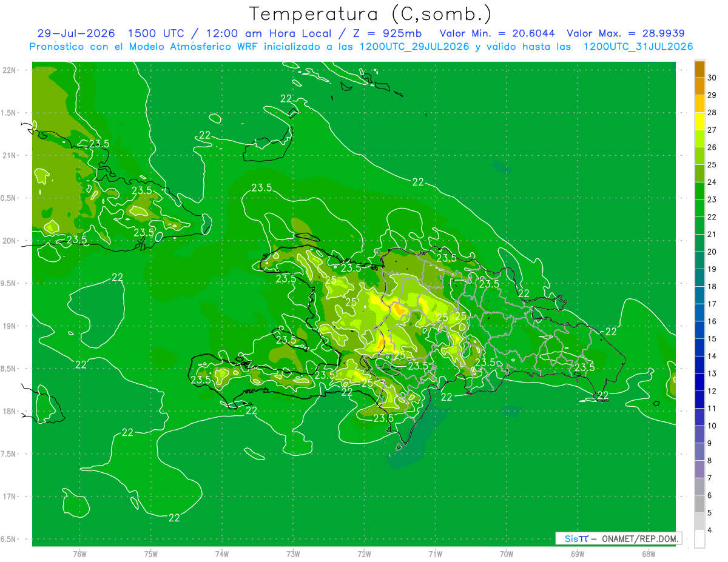Click the '22N' latitude axis label
Viewport: 728px width, 562px height.
pos(9,70)
